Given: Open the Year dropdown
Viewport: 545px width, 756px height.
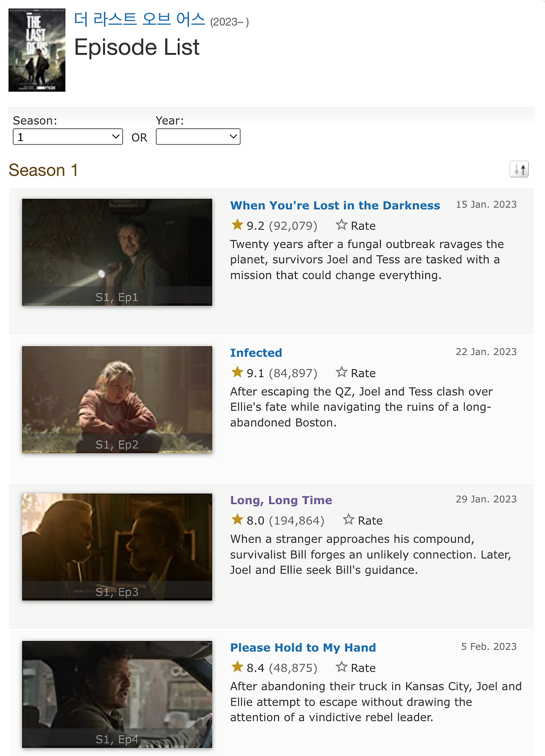Looking at the screenshot, I should pos(198,137).
